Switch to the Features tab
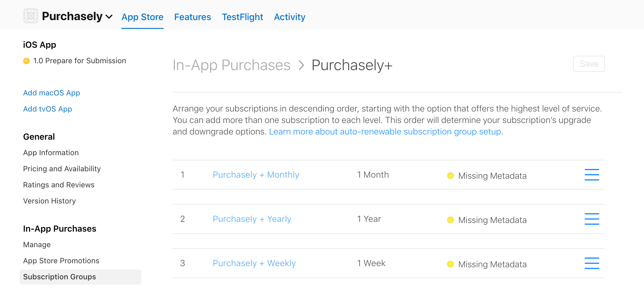 [x=193, y=17]
